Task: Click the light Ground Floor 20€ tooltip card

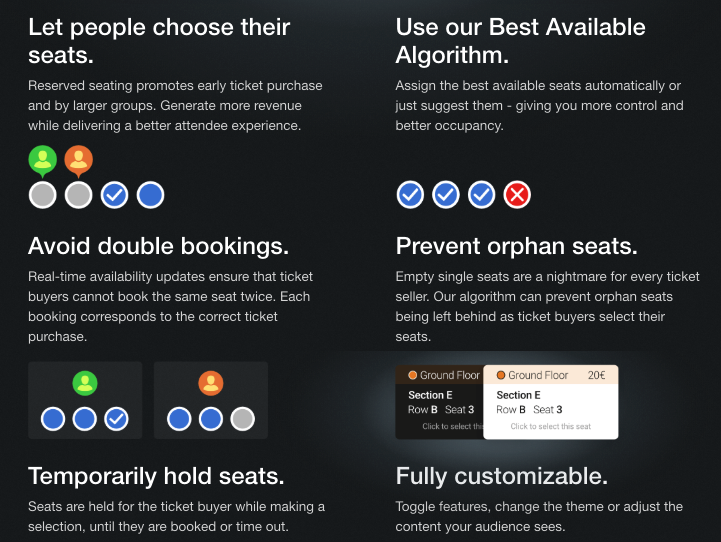Action: click(x=551, y=402)
